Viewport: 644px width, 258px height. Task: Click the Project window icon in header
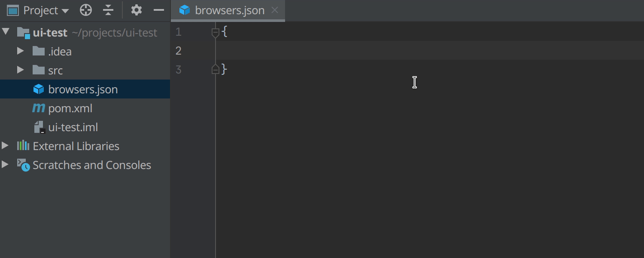pyautogui.click(x=13, y=10)
